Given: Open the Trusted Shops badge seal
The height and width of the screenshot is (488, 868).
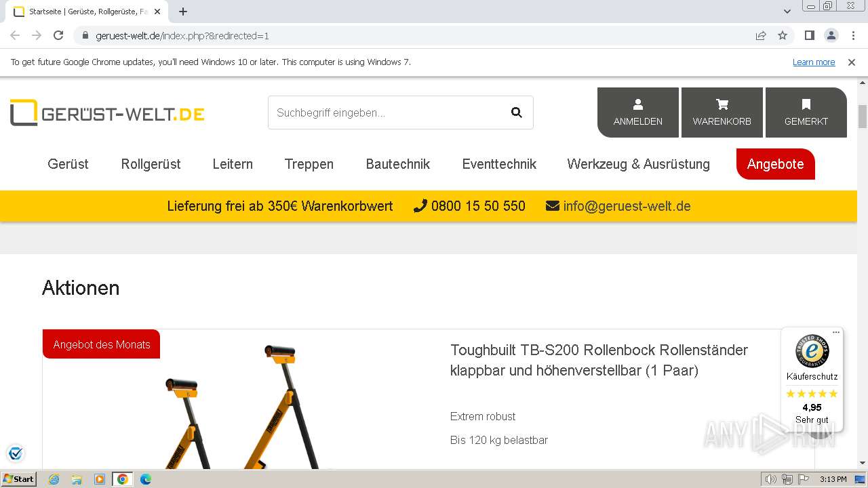Looking at the screenshot, I should 812,351.
